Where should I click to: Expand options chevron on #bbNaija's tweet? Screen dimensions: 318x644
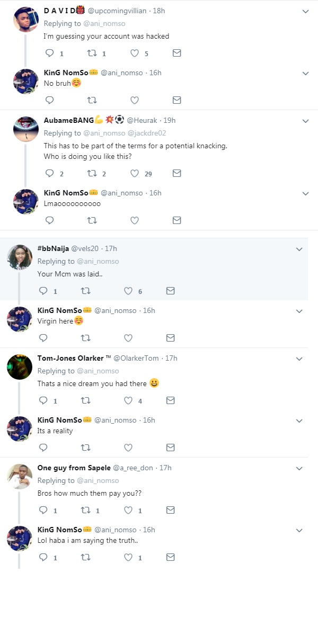pyautogui.click(x=299, y=249)
